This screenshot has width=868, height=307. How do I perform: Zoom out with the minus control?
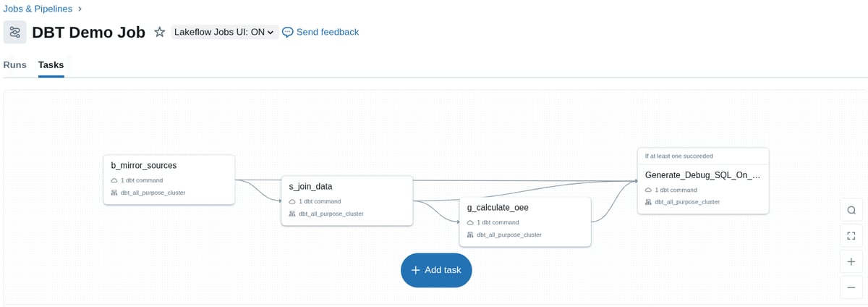click(x=851, y=287)
